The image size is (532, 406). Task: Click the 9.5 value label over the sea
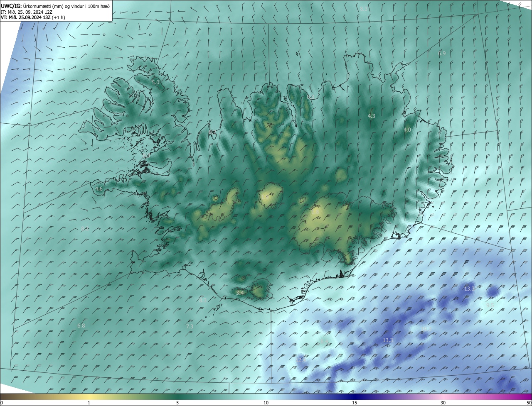[x=490, y=305]
